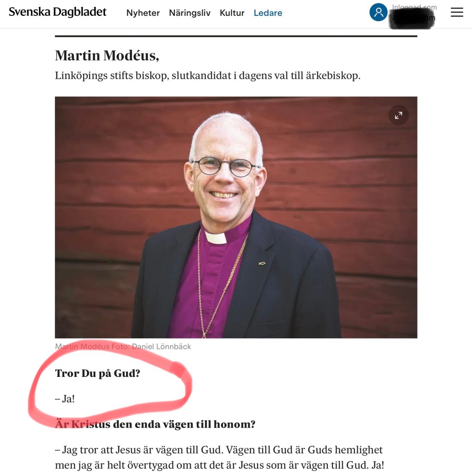Click the paragraph starting 'Jag tror att Jesus'
The height and width of the screenshot is (476, 472).
point(219,457)
